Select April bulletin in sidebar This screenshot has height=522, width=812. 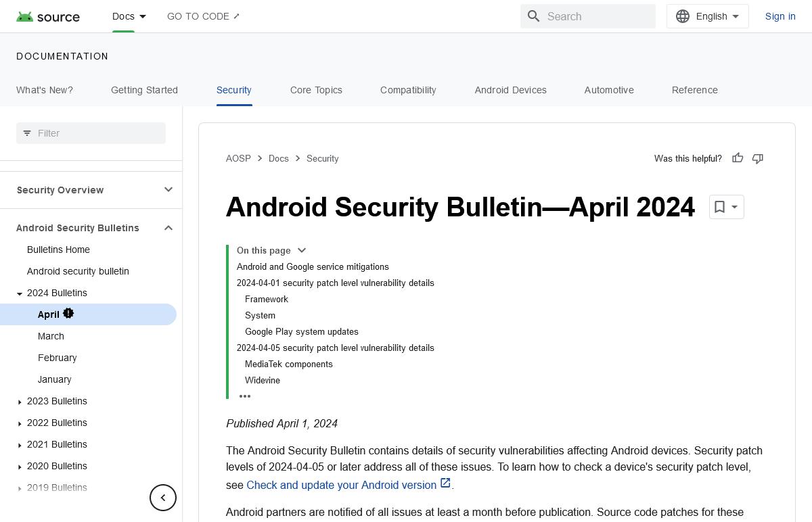[88, 314]
